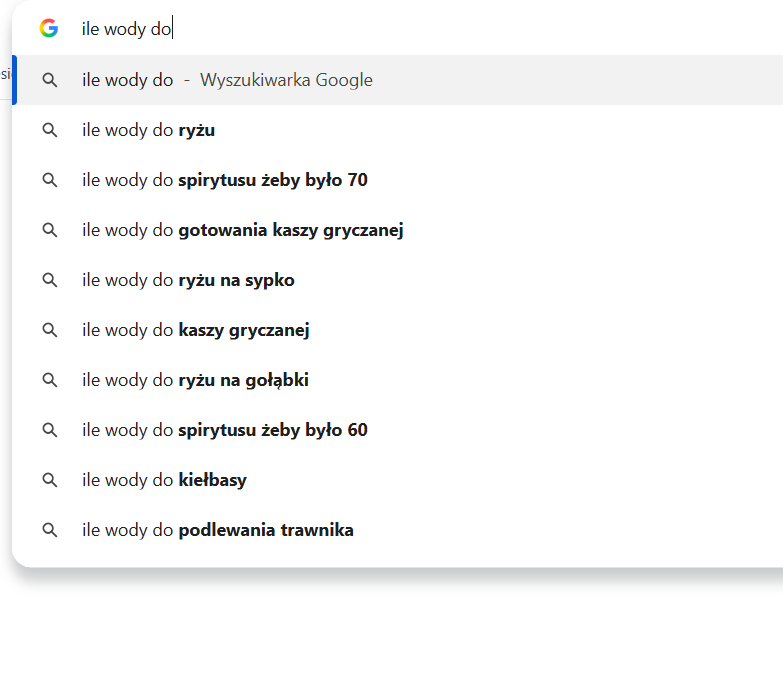This screenshot has width=783, height=680.
Task: Click magnifier icon beside 'podlewania trawnika'
Action: (49, 530)
